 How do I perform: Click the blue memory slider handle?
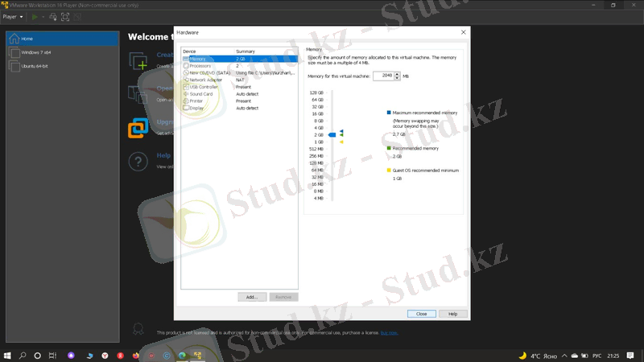tap(332, 134)
